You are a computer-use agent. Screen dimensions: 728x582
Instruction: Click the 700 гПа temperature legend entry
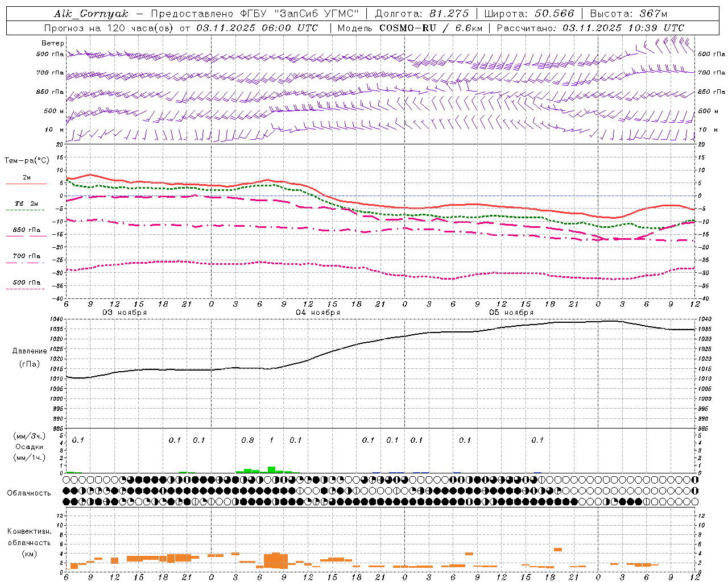27,259
